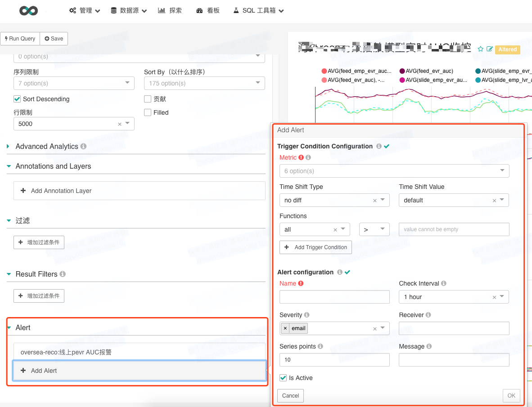The image size is (532, 407).
Task: Open the 管理 menu
Action: (x=85, y=10)
